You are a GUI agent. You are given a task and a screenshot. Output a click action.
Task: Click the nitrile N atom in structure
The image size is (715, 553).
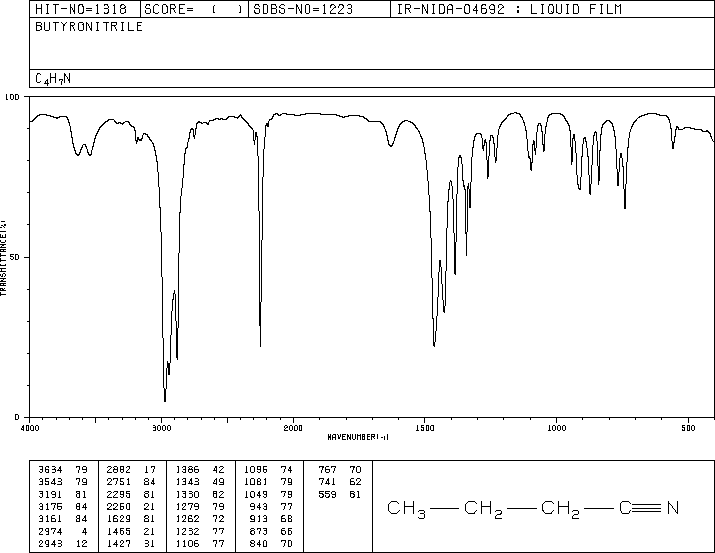[673, 507]
